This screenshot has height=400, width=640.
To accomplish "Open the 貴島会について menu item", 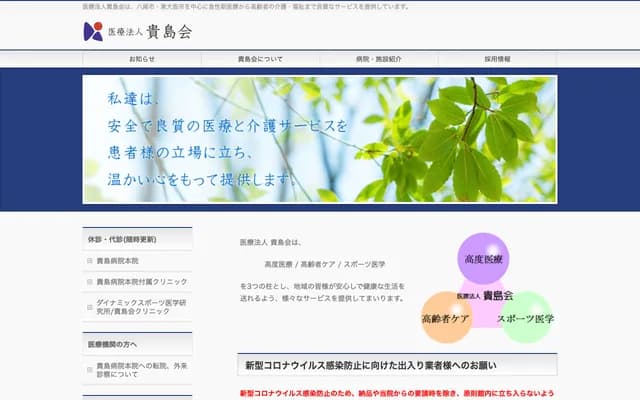I will click(260, 59).
